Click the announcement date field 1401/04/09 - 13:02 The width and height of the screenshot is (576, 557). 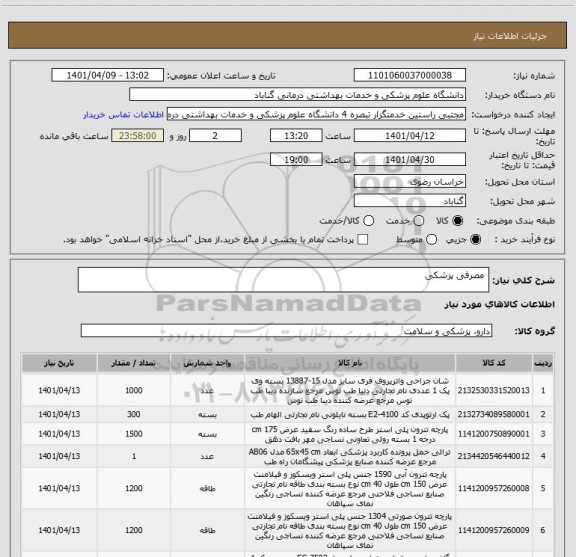(x=108, y=75)
